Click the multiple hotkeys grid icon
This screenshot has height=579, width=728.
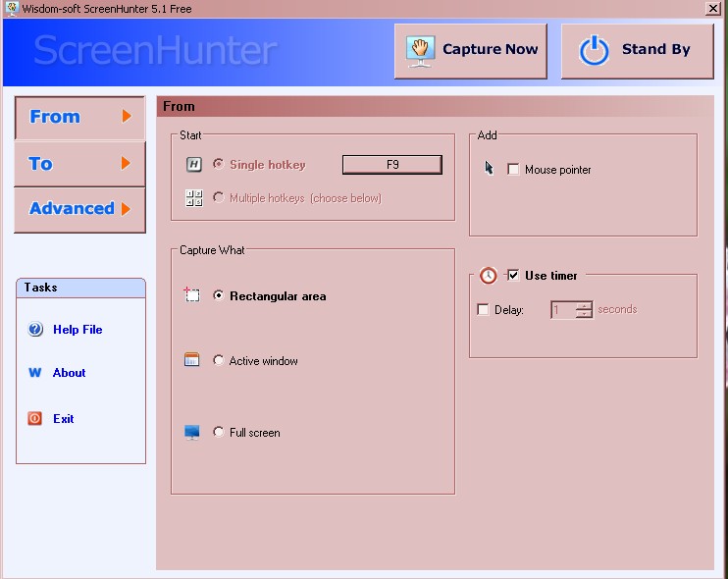pos(193,198)
